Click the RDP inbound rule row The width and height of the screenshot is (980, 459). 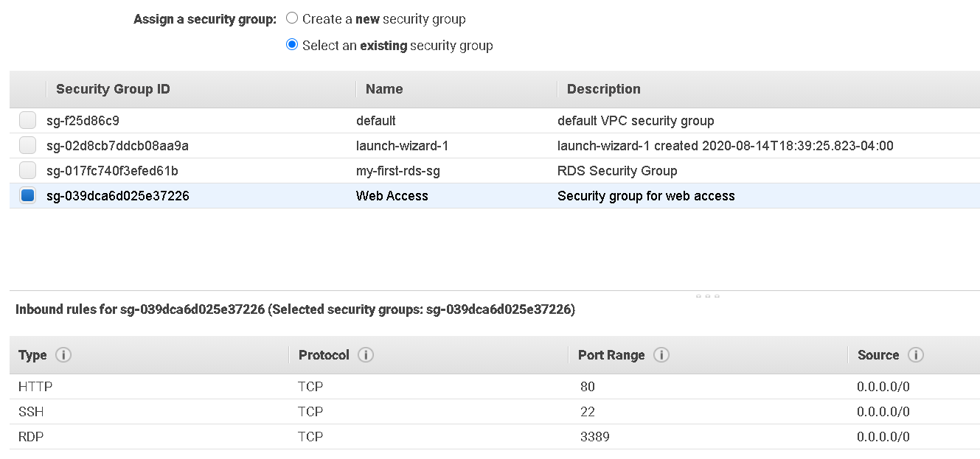[x=295, y=436]
